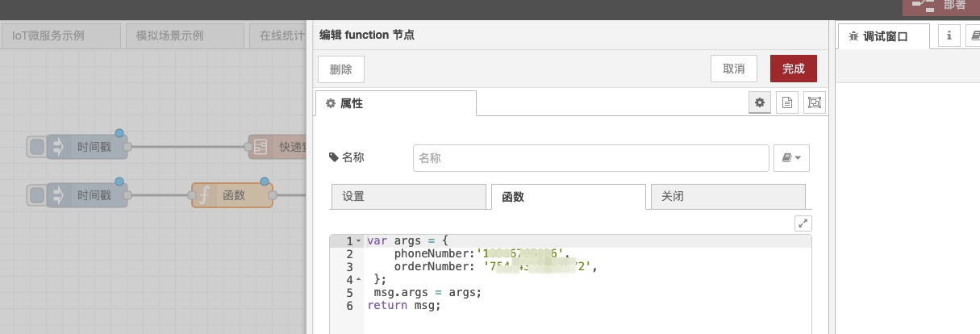
Task: Click the 完成 button to finish editing
Action: 793,69
